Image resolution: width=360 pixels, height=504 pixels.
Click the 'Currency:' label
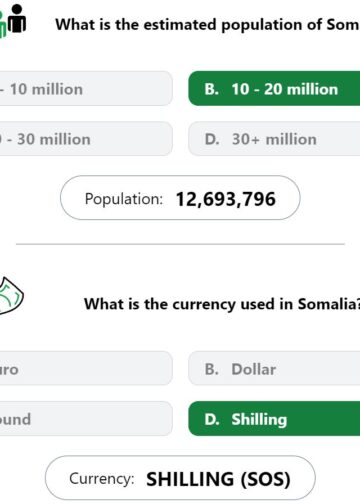tap(102, 479)
